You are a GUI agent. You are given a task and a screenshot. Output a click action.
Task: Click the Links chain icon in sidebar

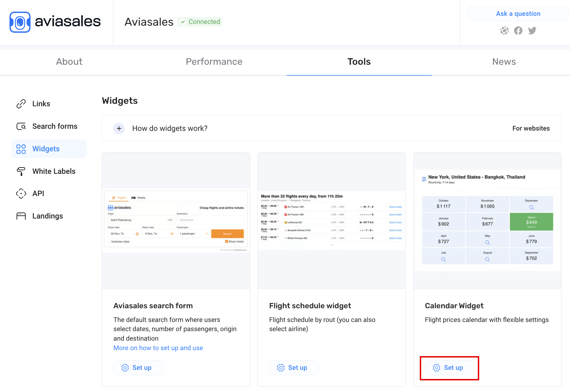point(21,104)
